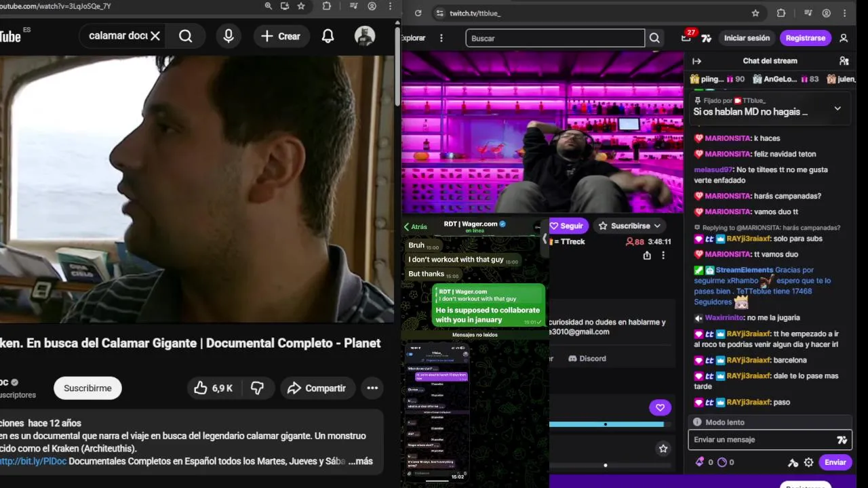Expand the video description with ...más
The width and height of the screenshot is (868, 488).
coord(360,461)
